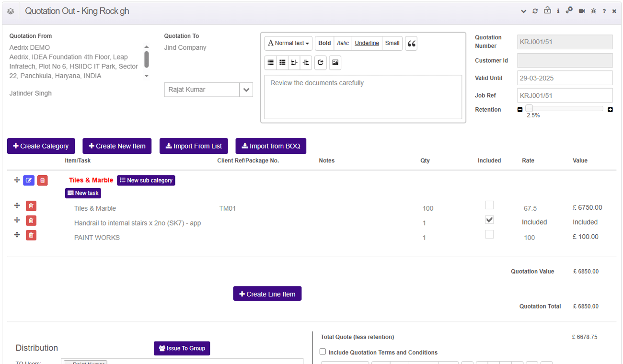Screen dimensions: 623x364
Task: Edit the Tiles & Marble category
Action: (29, 180)
